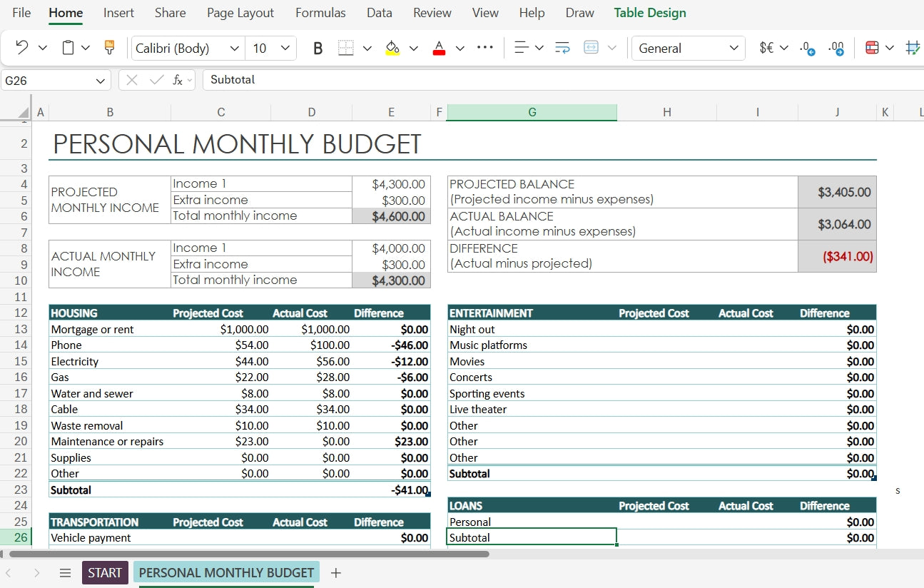
Task: Click into the Name Box showing G26
Action: coord(47,81)
